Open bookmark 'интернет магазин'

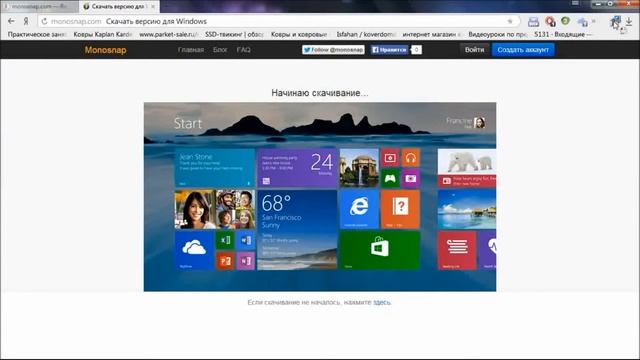point(432,34)
